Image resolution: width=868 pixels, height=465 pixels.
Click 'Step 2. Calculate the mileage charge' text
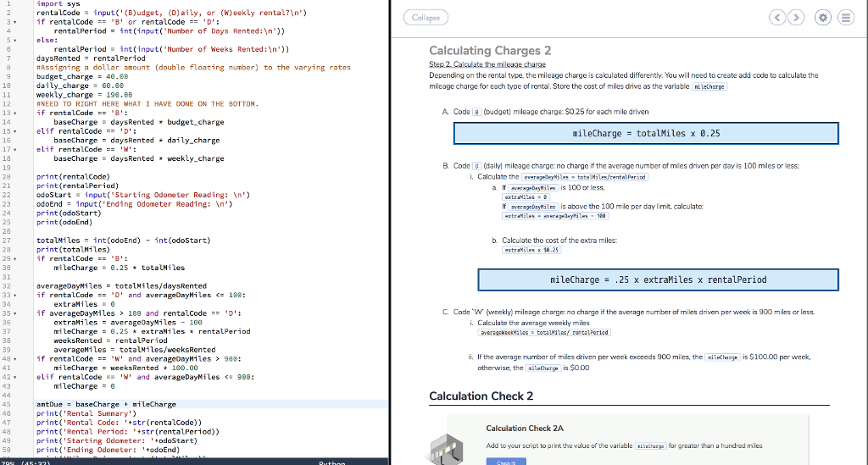(487, 64)
